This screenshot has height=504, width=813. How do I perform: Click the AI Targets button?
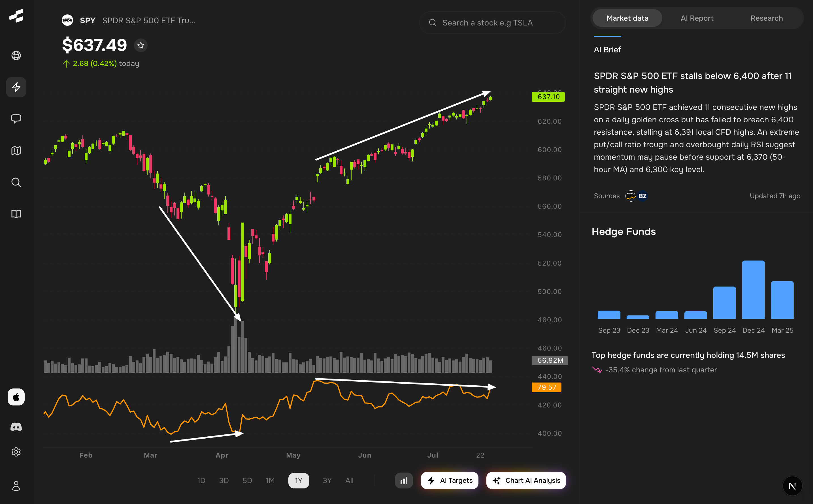tap(449, 480)
